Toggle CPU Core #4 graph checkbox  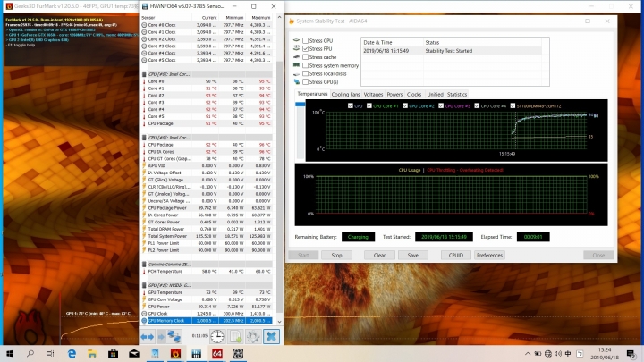tap(477, 105)
